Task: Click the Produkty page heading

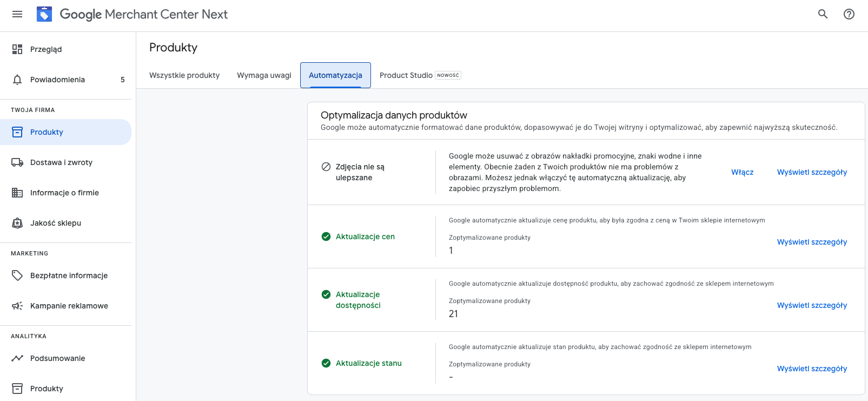Action: (x=173, y=48)
